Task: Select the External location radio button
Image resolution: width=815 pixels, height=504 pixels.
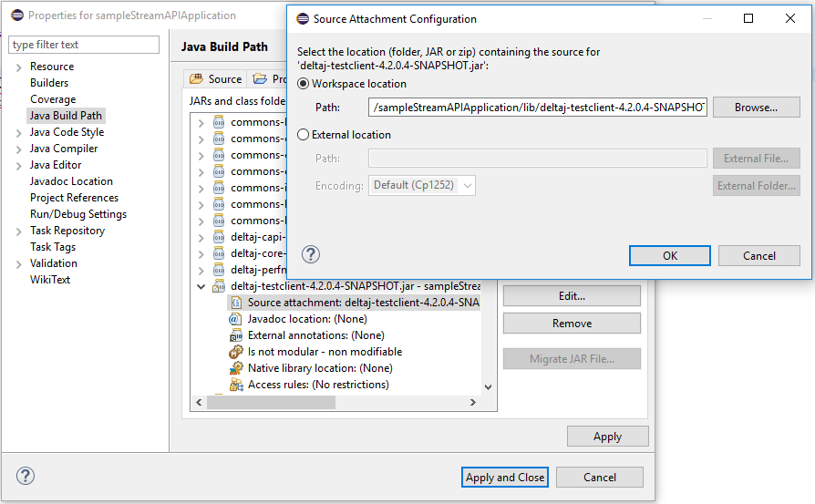Action: point(303,135)
